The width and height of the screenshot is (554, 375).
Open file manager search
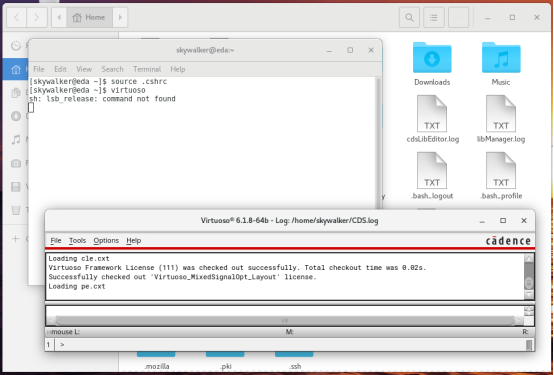409,17
